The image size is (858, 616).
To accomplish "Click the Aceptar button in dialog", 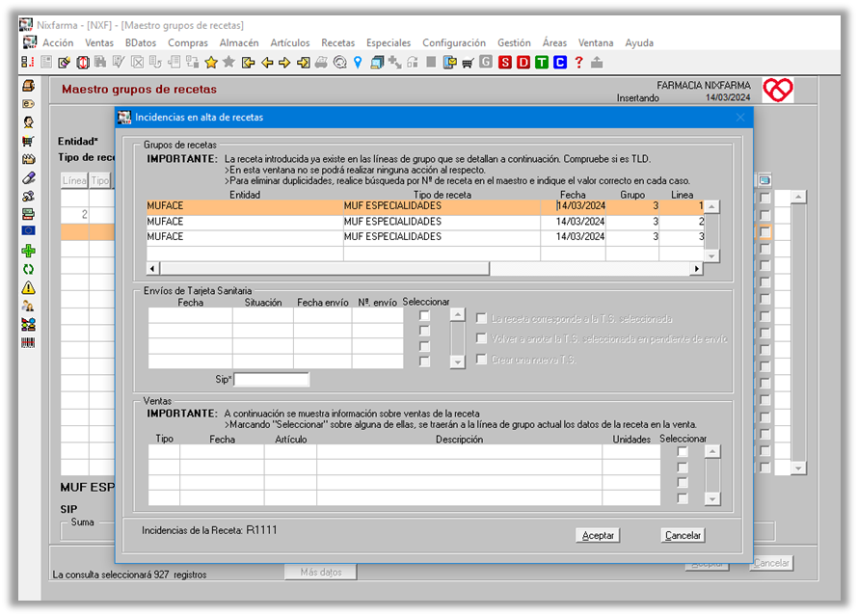I will click(598, 536).
